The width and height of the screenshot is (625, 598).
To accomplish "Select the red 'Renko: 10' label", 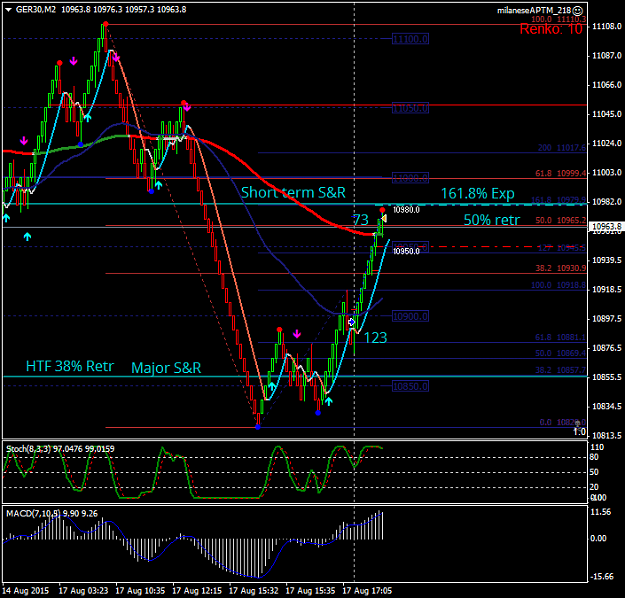I will click(551, 29).
